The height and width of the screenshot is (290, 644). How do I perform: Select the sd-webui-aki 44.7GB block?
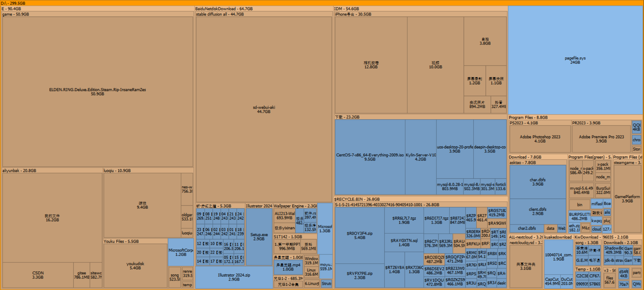tap(264, 109)
